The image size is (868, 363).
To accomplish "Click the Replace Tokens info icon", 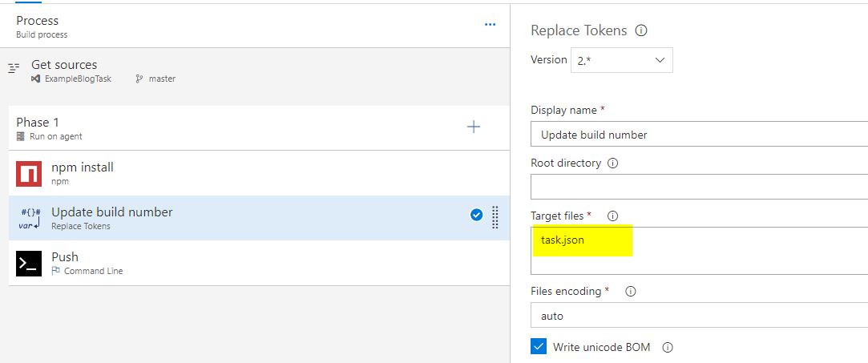I will 641,30.
